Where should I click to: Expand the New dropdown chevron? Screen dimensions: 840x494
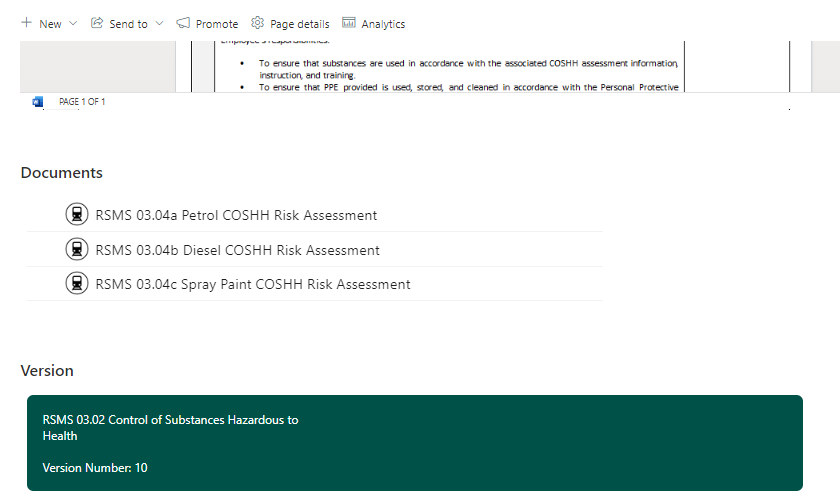click(73, 23)
